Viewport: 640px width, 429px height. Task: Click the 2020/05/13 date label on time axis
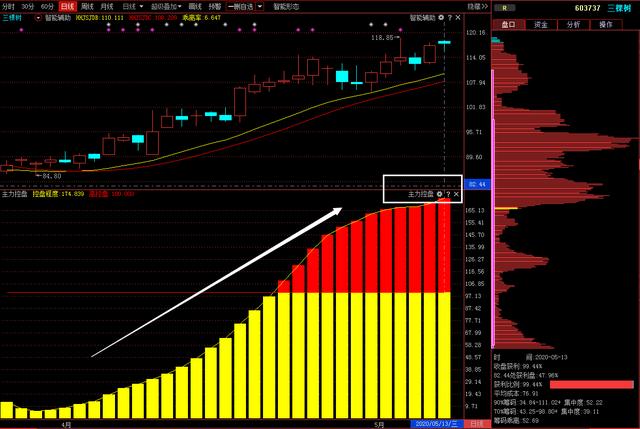point(437,424)
